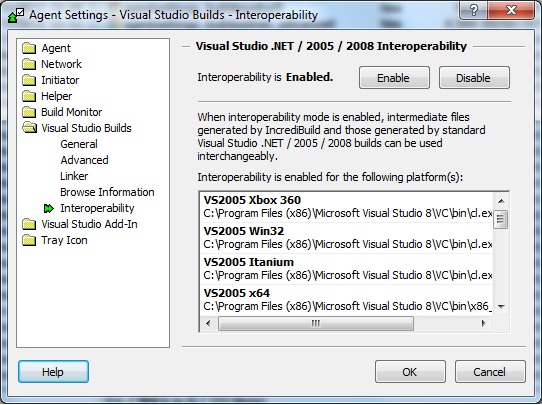The height and width of the screenshot is (405, 542).
Task: Open the Build Monitor folder icon
Action: (29, 112)
